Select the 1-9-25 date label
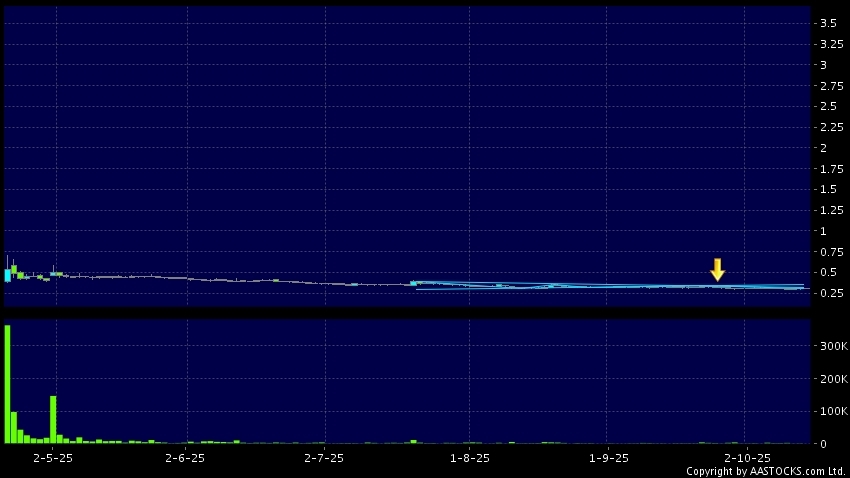The width and height of the screenshot is (850, 478). (609, 457)
